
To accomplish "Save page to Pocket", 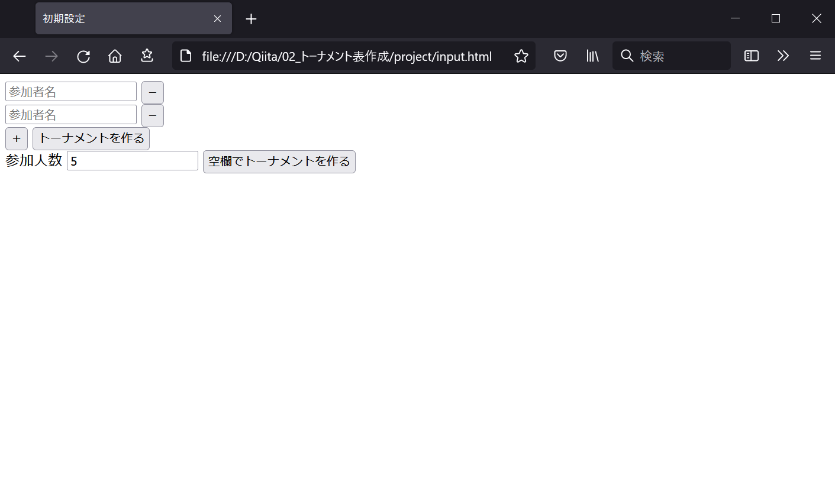I will pos(560,56).
